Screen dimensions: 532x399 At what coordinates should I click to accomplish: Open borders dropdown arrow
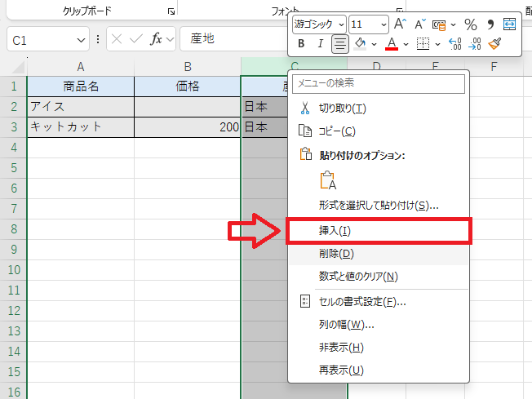(437, 44)
